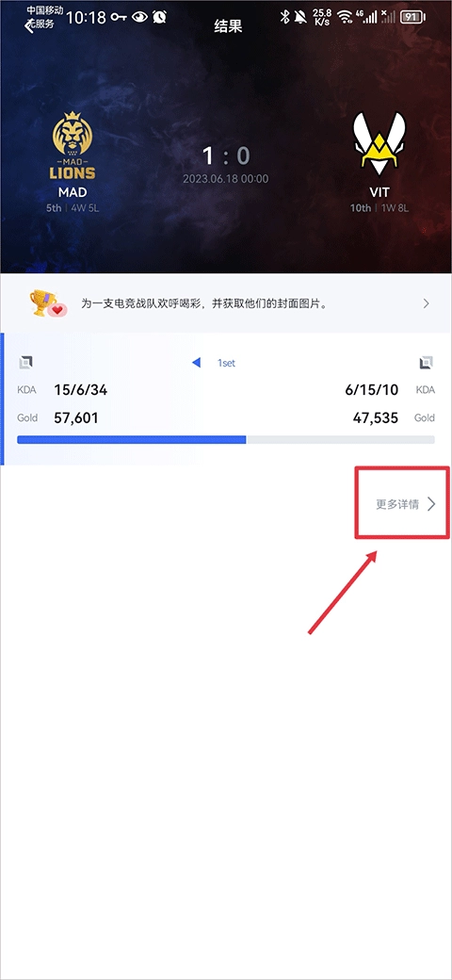Screen dimensions: 452x980
Task: Tap the left team square emblem icon
Action: click(x=25, y=362)
